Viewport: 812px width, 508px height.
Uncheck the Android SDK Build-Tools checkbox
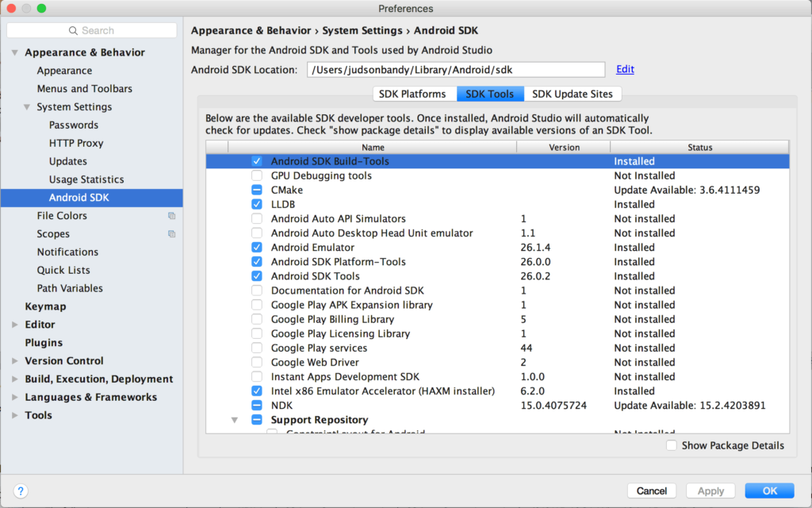coord(257,161)
